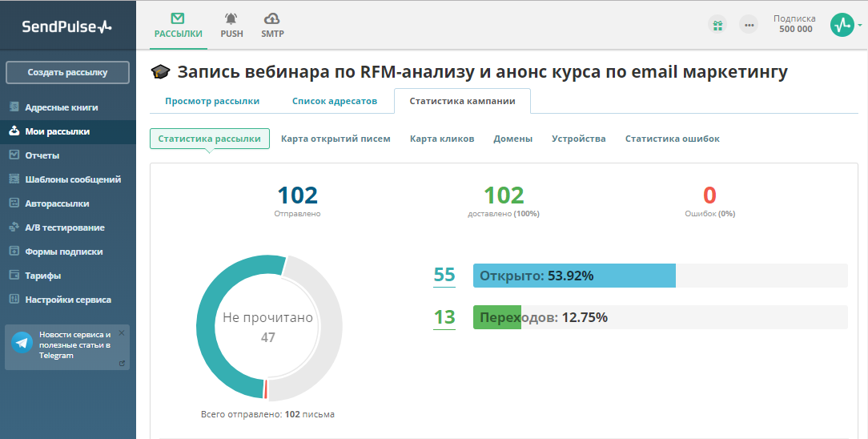Close the Telegram news banner
Viewport: 868px width, 439px height.
pos(122,332)
